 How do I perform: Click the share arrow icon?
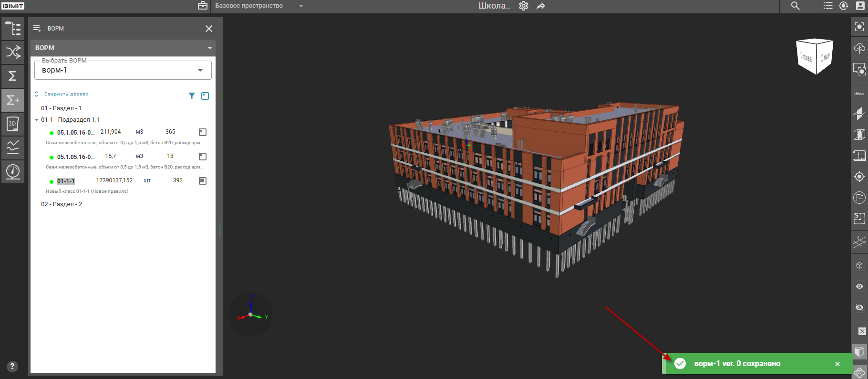[x=541, y=6]
